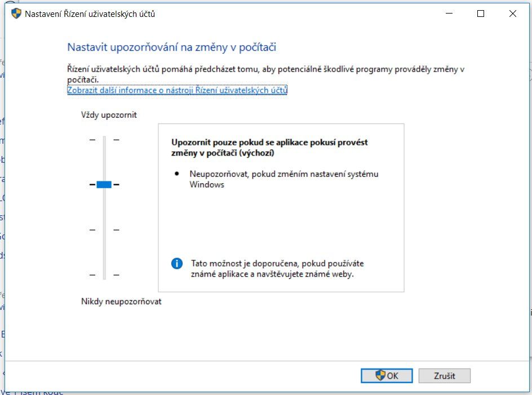This screenshot has height=395, width=532.
Task: Click the blue info icon beside recommendation text
Action: (177, 263)
